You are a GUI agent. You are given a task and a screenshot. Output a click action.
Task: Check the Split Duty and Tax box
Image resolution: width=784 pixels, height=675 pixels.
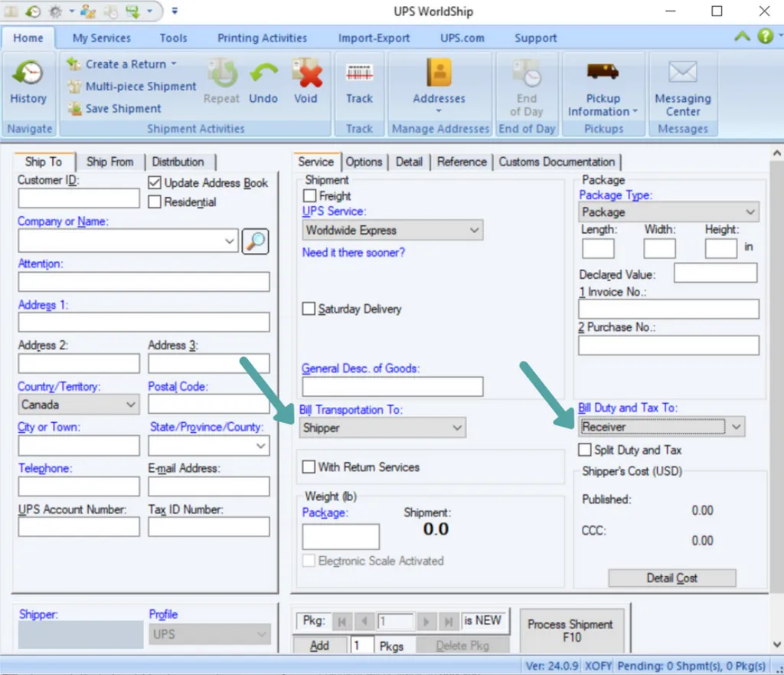point(586,450)
